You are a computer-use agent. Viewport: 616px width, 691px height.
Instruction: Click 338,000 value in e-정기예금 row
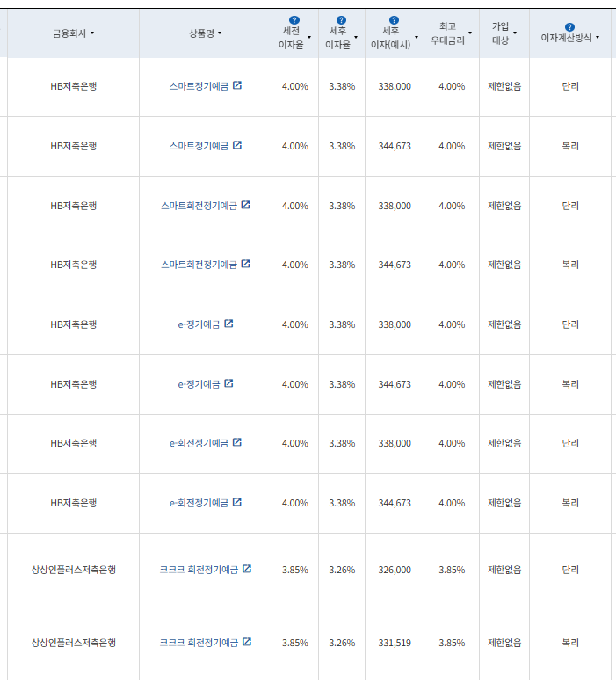coord(395,324)
